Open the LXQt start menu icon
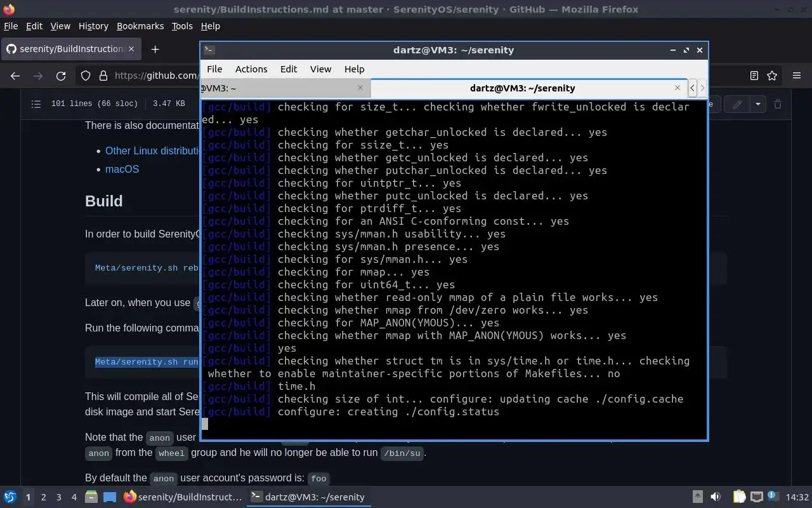812x508 pixels. pyautogui.click(x=10, y=497)
